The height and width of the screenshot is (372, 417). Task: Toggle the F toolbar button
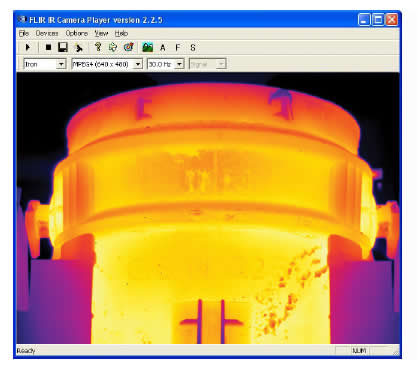(x=178, y=48)
